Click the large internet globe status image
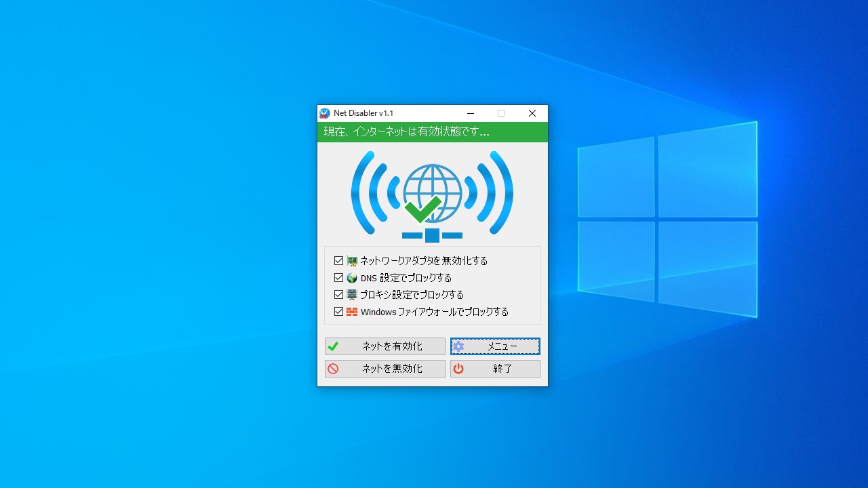868x488 pixels. 432,196
